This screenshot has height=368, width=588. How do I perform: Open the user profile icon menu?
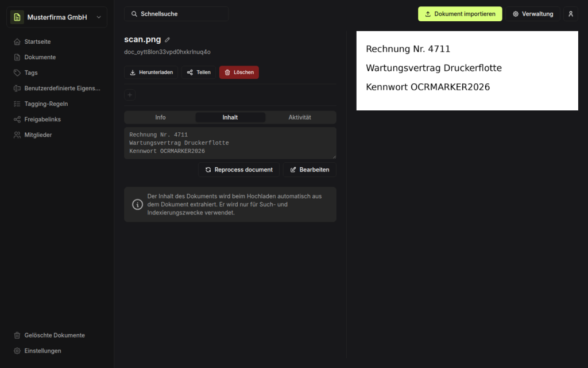(571, 14)
